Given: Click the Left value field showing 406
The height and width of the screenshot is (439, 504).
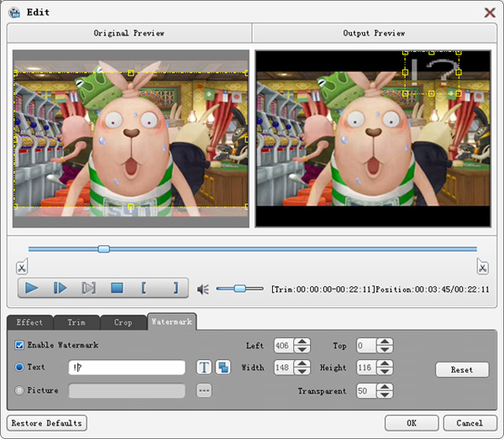Looking at the screenshot, I should tap(284, 346).
